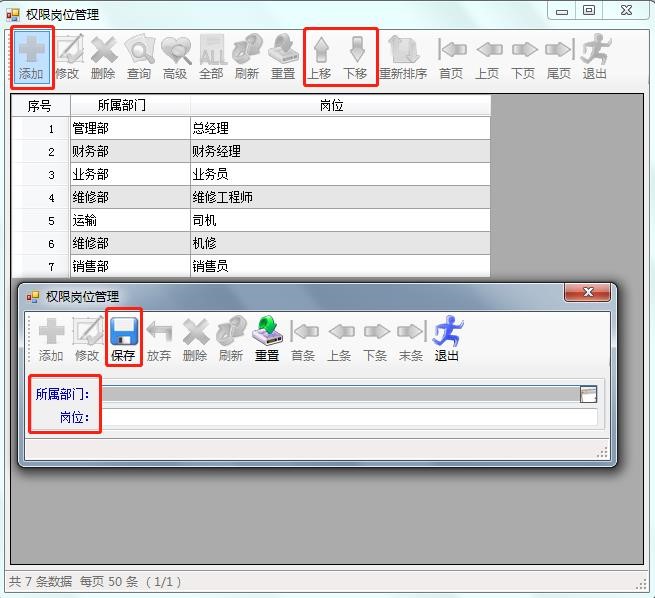Select the 财务经理 cell
Screen dimensions: 655x598
pos(340,151)
